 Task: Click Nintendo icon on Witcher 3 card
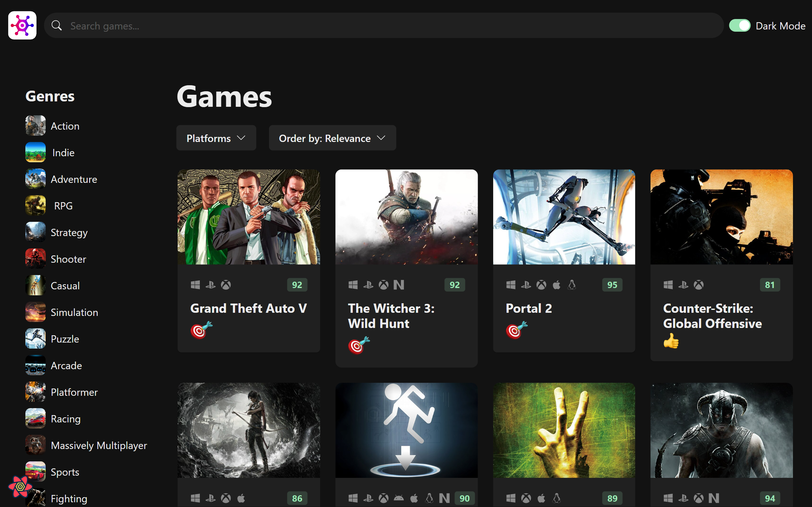(x=399, y=285)
